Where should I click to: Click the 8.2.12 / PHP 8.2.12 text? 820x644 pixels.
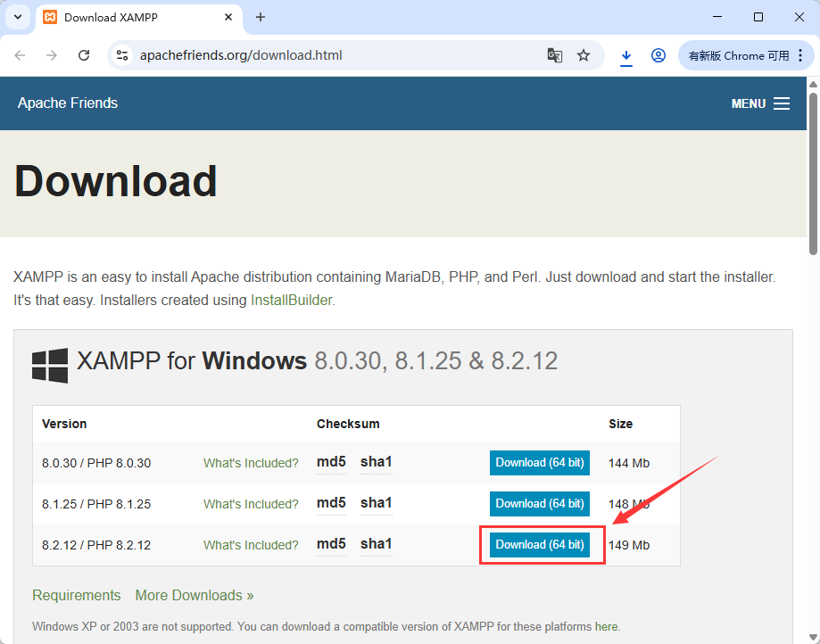(96, 545)
